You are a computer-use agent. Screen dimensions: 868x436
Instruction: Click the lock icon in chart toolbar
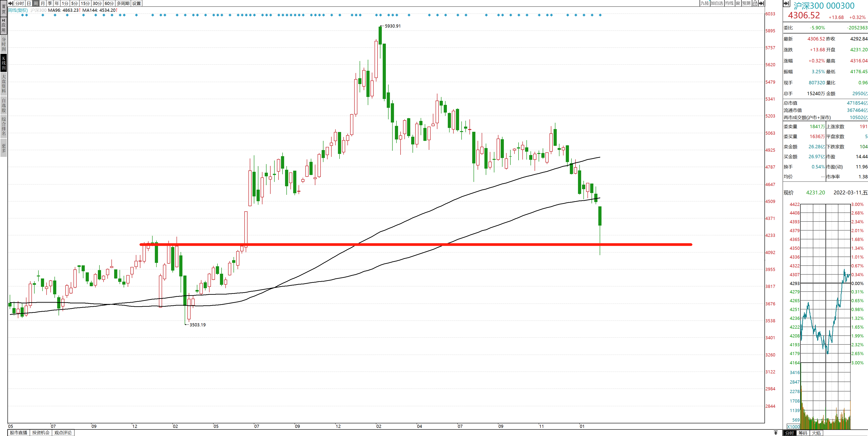point(755,3)
